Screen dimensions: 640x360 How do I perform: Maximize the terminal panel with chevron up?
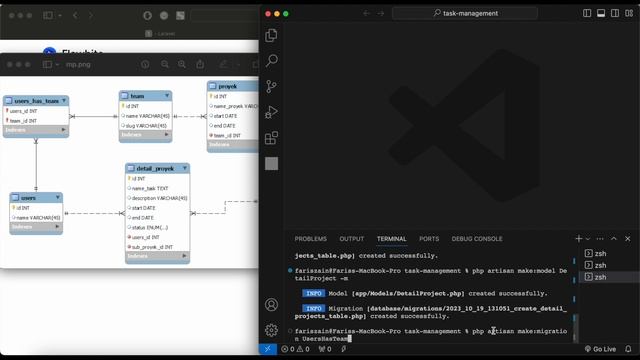pyautogui.click(x=613, y=239)
